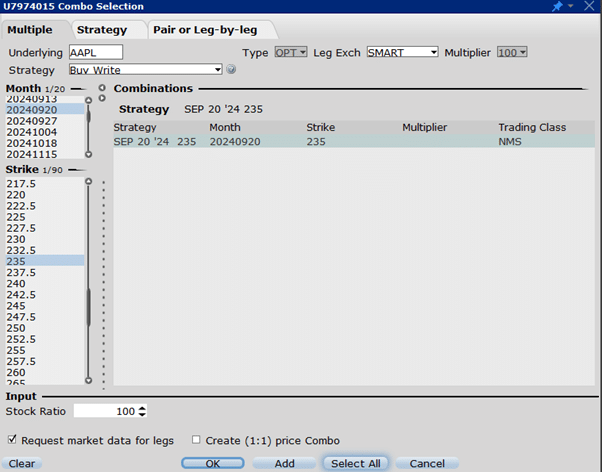Open the Leg Exch SMART dropdown

[x=402, y=52]
